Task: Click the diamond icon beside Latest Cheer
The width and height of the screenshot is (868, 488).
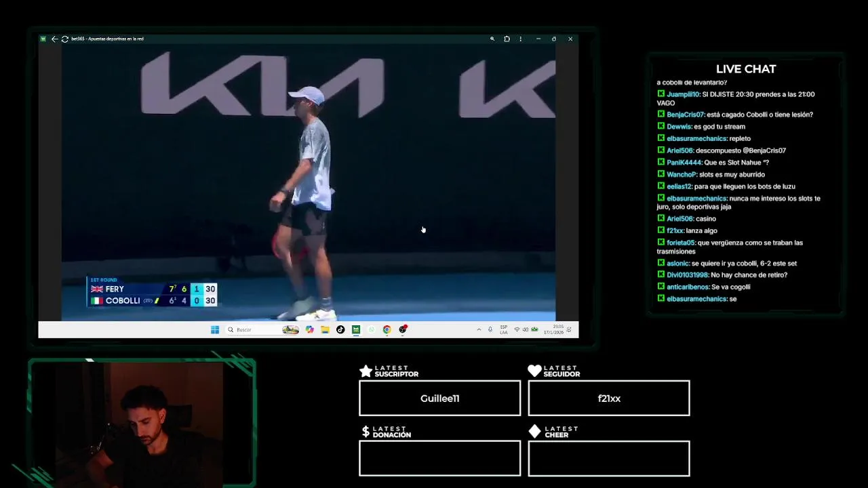Action: [x=534, y=431]
